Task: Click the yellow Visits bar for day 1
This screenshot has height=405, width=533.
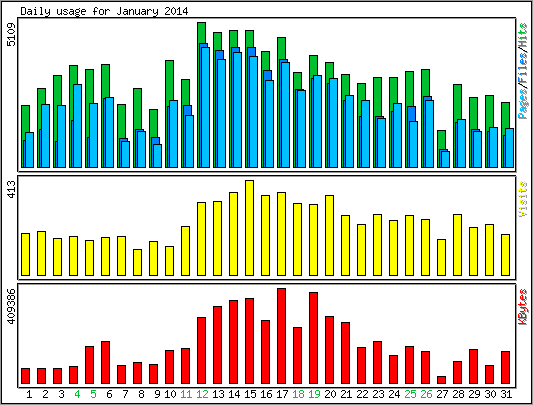Action: click(25, 254)
